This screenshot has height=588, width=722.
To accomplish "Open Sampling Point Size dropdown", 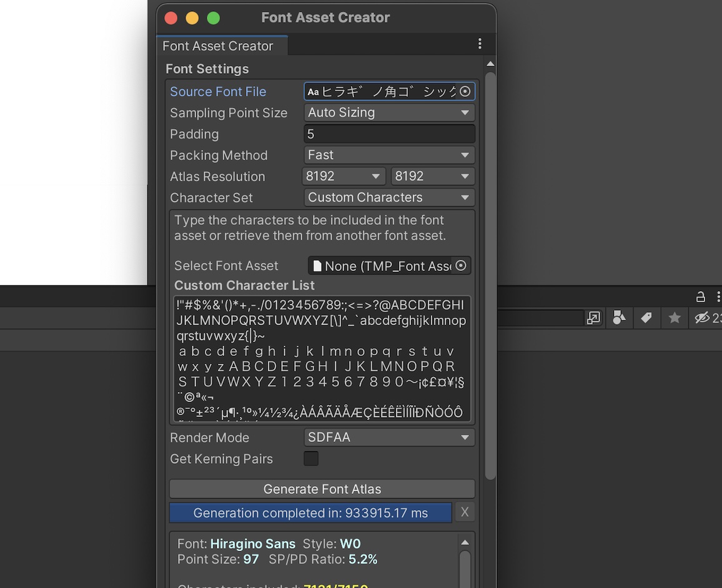I will [x=389, y=113].
